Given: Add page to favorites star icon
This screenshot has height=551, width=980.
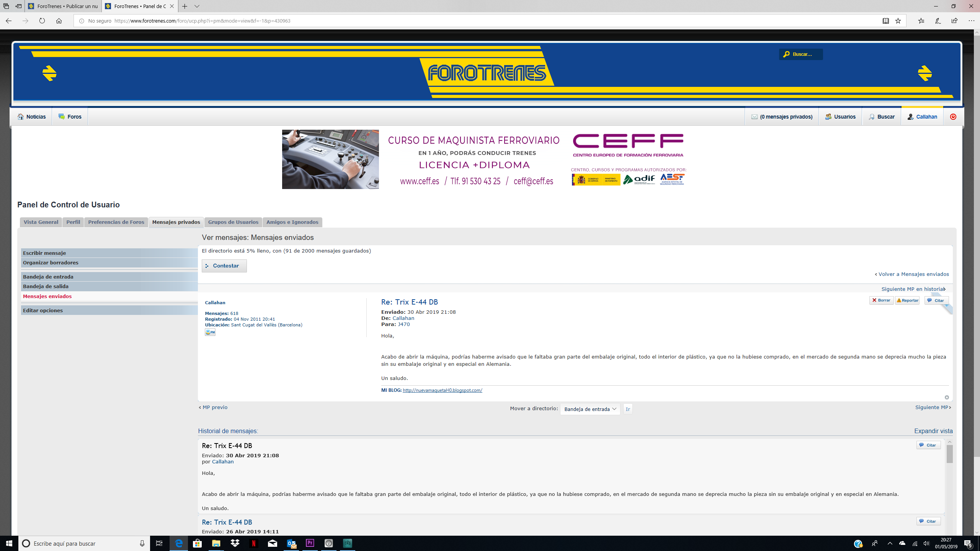Looking at the screenshot, I should pos(898,21).
